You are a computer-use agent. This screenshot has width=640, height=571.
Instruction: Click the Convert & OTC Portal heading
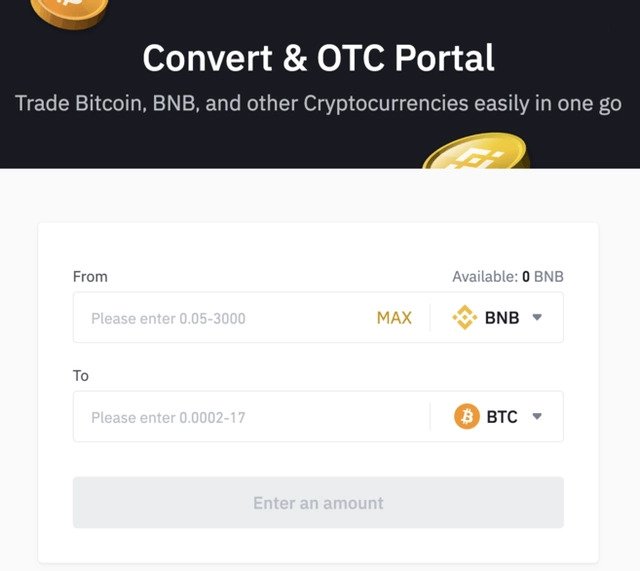318,58
